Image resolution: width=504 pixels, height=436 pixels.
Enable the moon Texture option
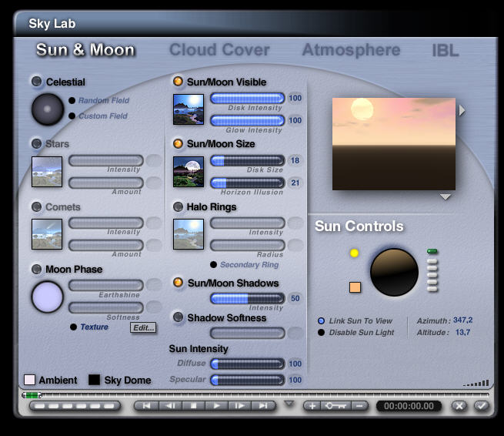coord(73,327)
